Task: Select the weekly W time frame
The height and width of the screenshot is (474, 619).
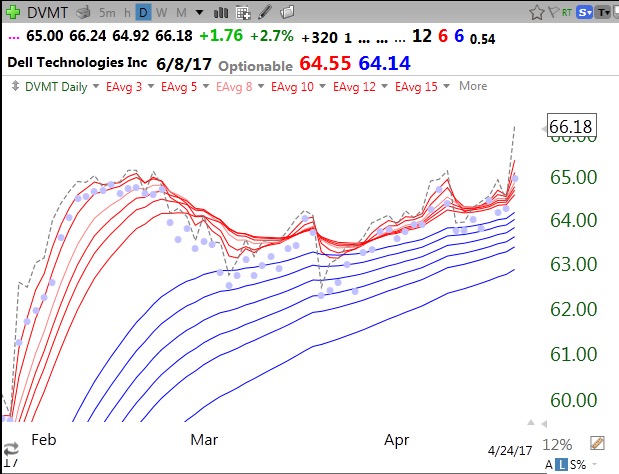Action: 161,13
